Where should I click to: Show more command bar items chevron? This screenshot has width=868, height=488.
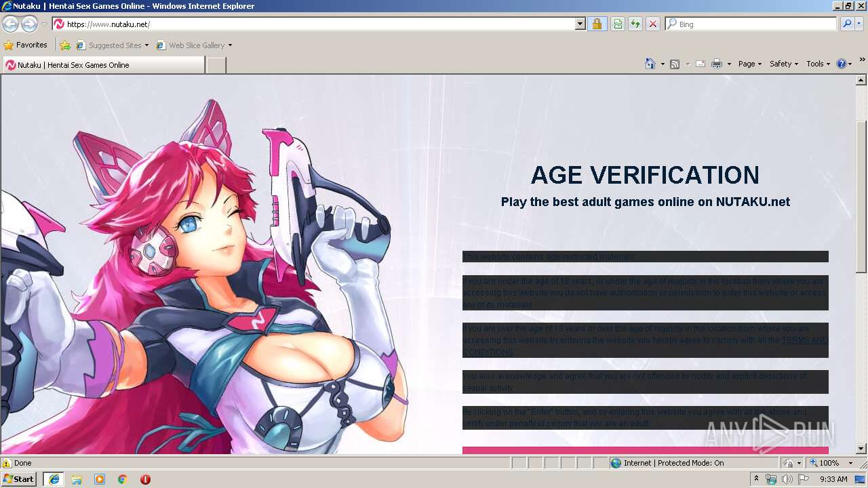click(x=863, y=60)
